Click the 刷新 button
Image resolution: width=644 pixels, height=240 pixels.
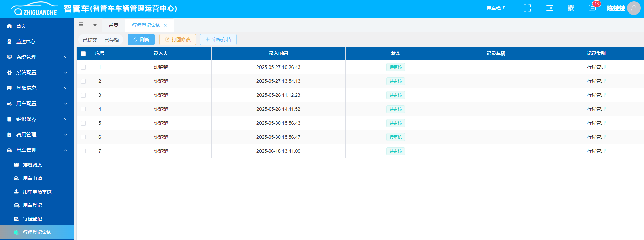point(141,39)
